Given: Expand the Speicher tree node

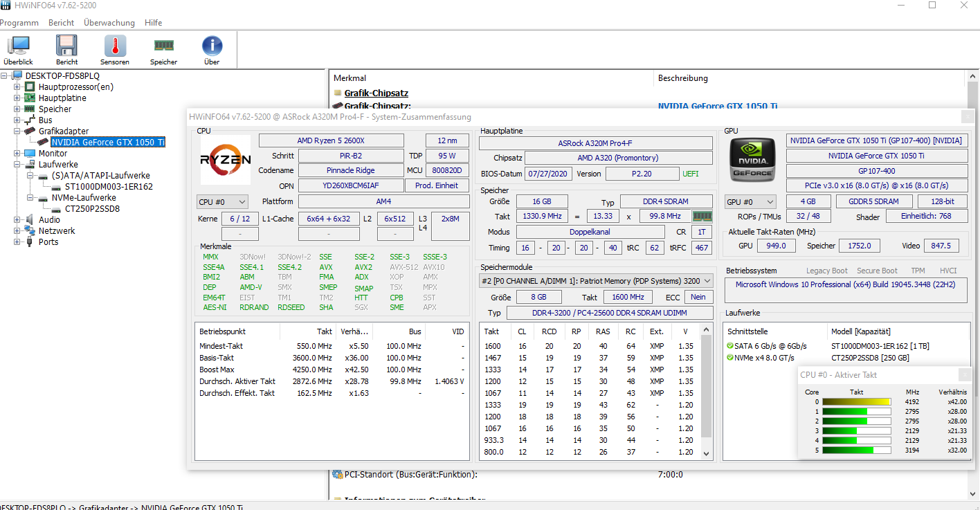Looking at the screenshot, I should pyautogui.click(x=17, y=109).
